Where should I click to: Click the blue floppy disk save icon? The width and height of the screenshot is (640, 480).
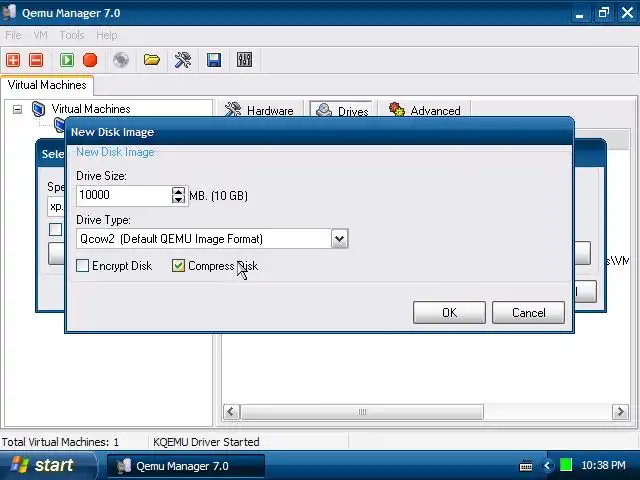pos(214,60)
